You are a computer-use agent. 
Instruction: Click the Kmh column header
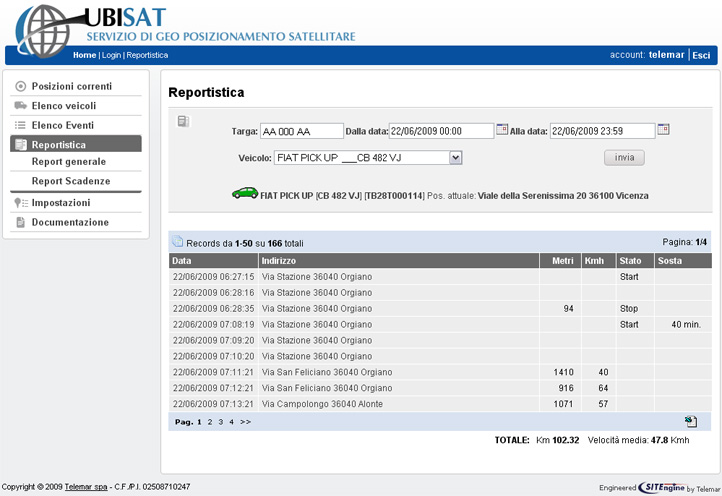click(599, 261)
